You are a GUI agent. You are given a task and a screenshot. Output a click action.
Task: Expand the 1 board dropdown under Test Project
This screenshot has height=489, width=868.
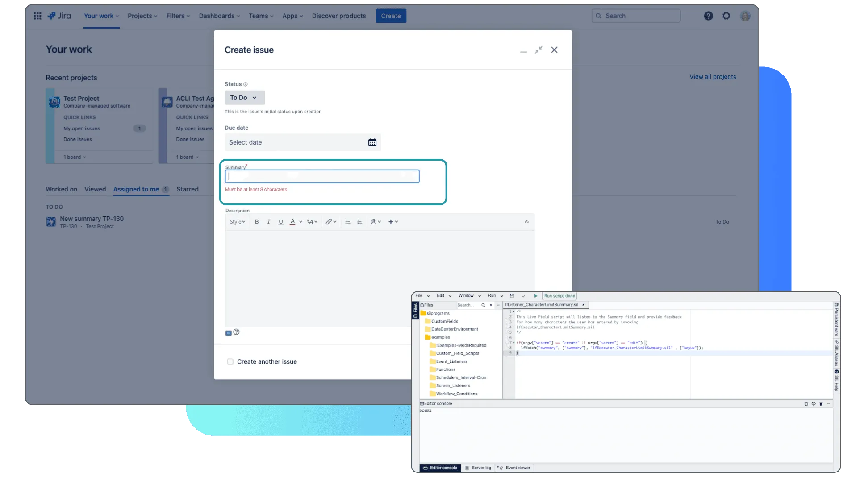pyautogui.click(x=75, y=157)
